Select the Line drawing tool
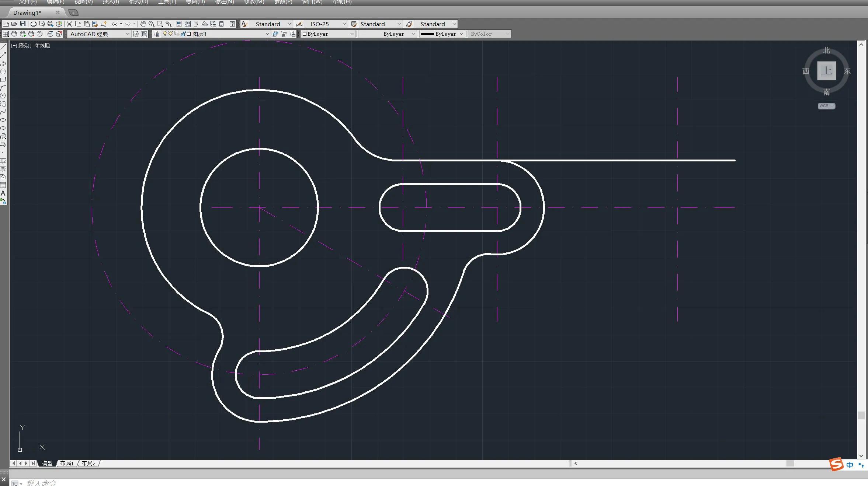The image size is (868, 486). point(3,47)
